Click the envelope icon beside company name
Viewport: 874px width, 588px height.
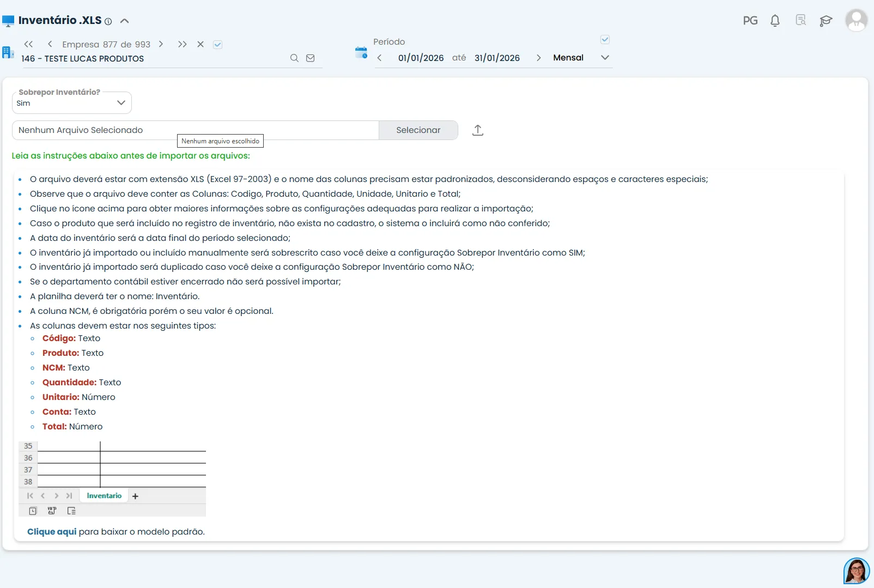point(311,58)
